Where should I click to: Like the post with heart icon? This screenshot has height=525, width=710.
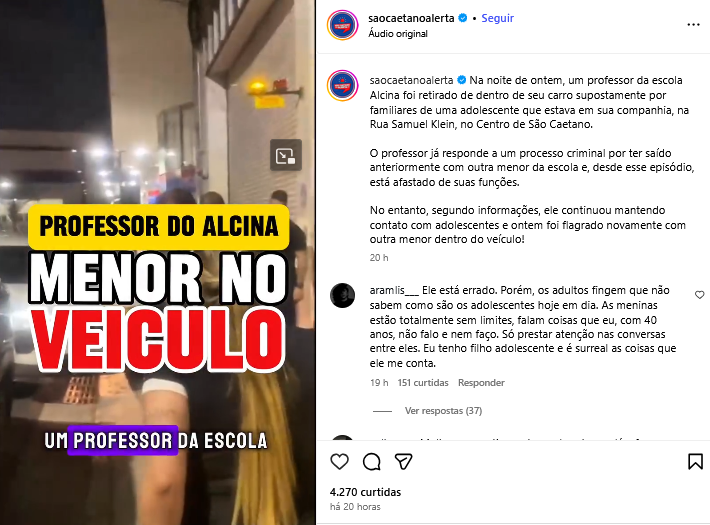point(340,462)
